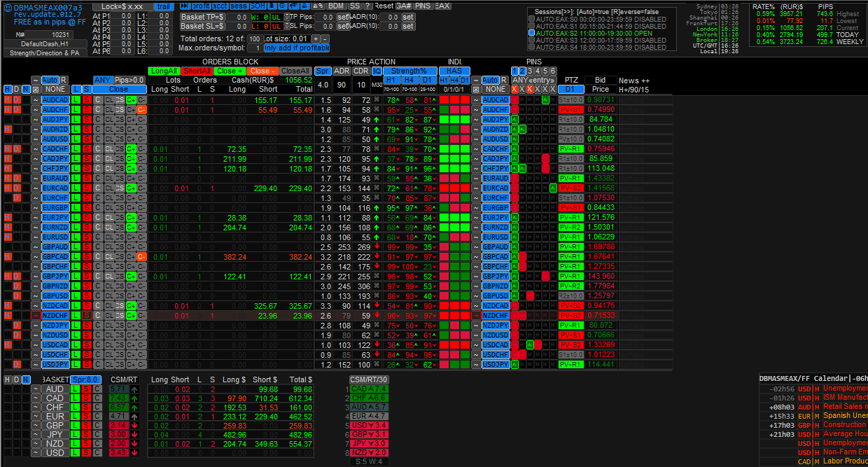Toggle the H flag on the AUDNZD row
Viewport: 868px width, 467px height.
(8, 130)
